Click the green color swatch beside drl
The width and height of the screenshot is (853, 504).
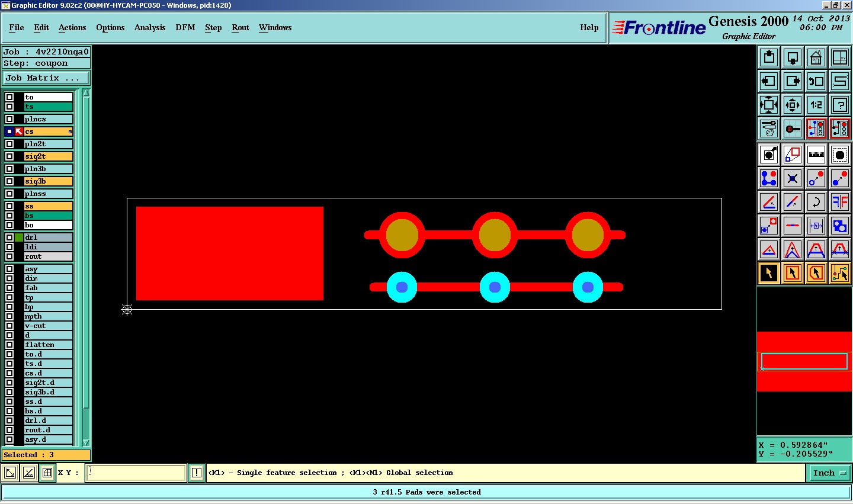[x=19, y=237]
